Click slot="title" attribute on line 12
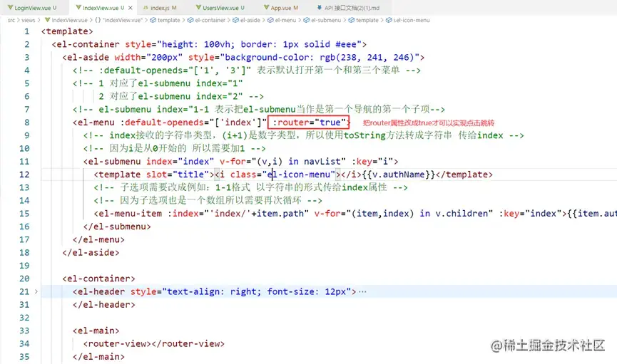617x364 pixels. point(178,175)
